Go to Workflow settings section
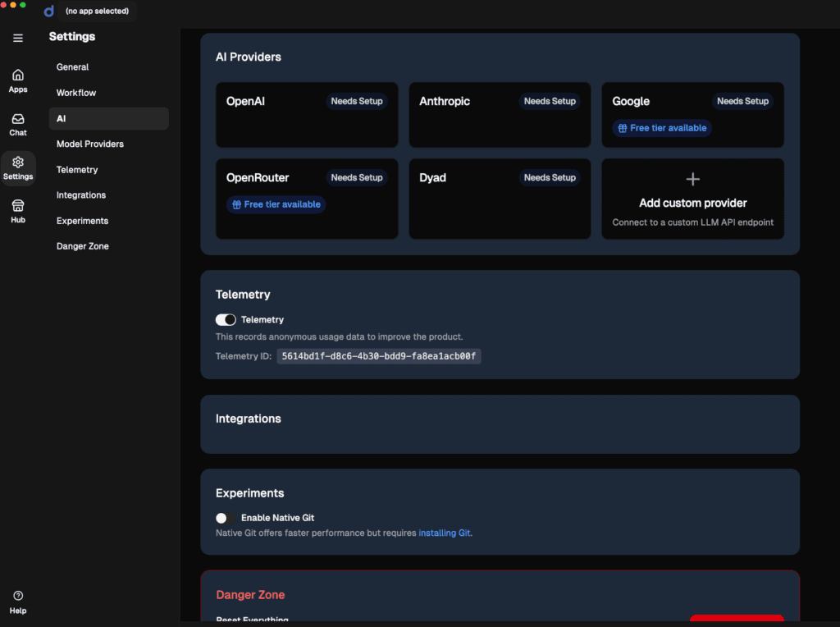 (109, 93)
